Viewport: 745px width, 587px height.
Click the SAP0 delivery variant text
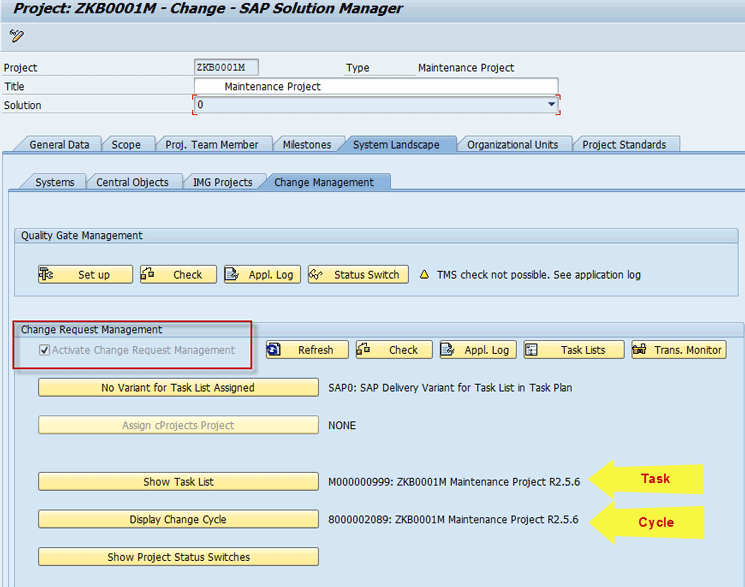pyautogui.click(x=450, y=387)
